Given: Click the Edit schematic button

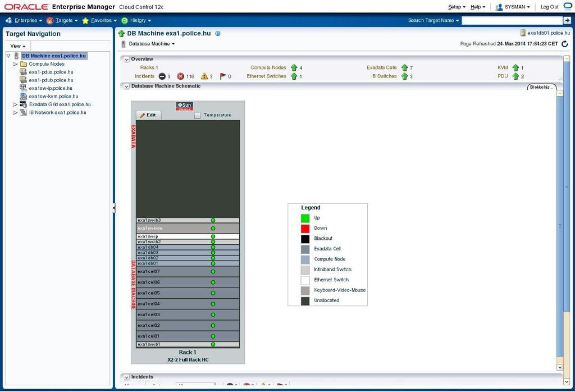Looking at the screenshot, I should click(x=148, y=115).
